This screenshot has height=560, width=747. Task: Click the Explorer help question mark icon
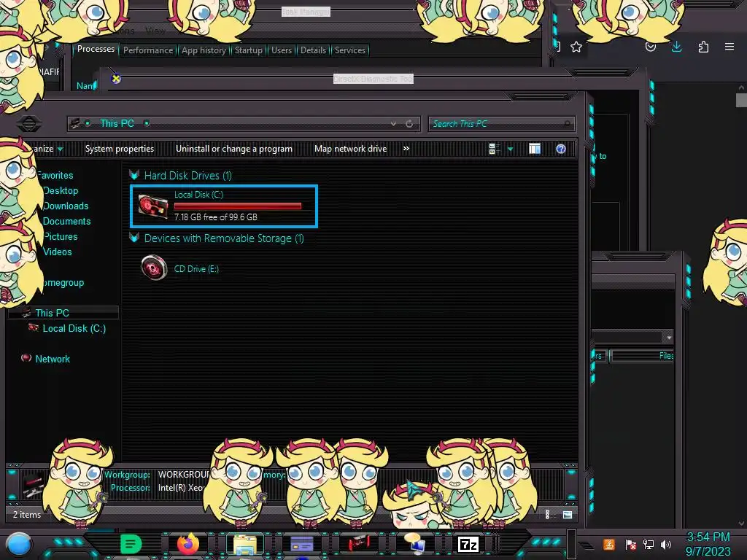561,149
